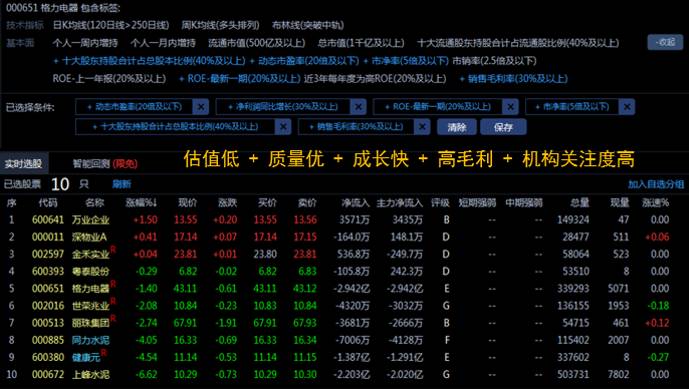Click the R badge next to 格力电器

[x=113, y=284]
